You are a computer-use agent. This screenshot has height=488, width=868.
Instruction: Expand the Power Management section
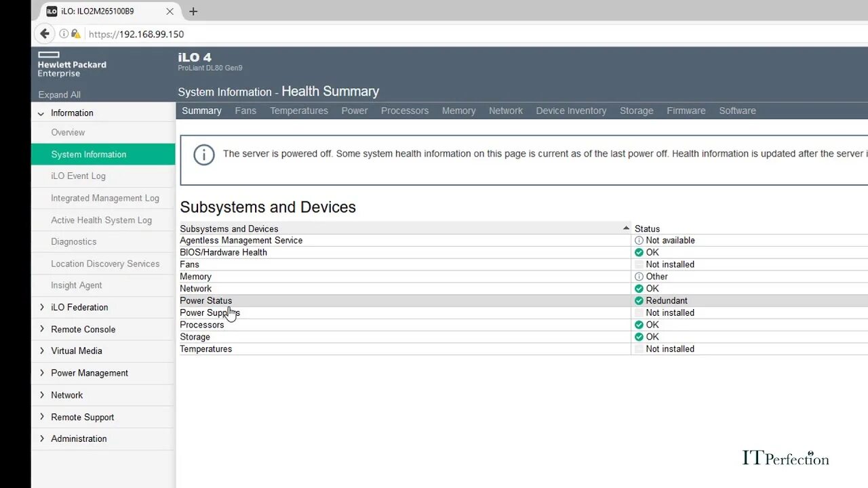(x=42, y=373)
